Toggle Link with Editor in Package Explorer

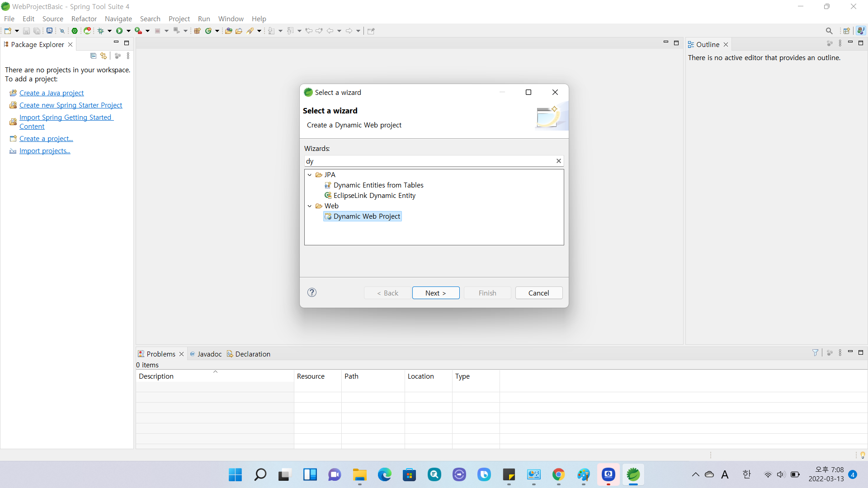[x=104, y=56]
